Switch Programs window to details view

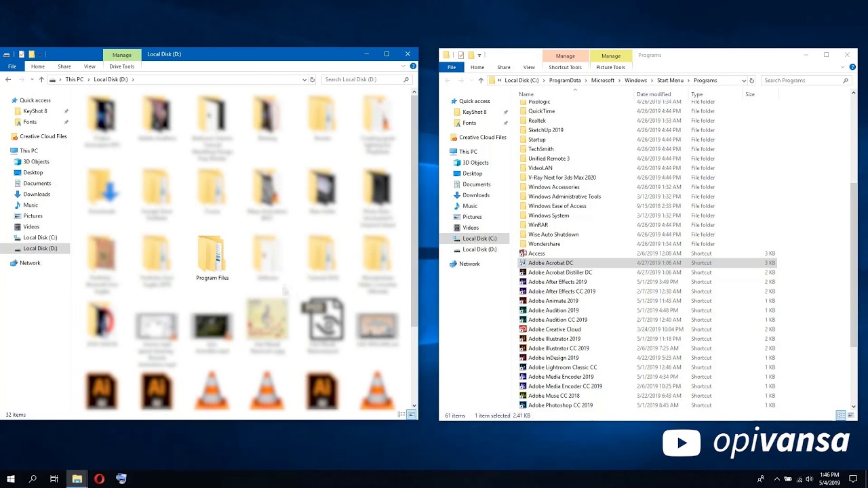841,415
